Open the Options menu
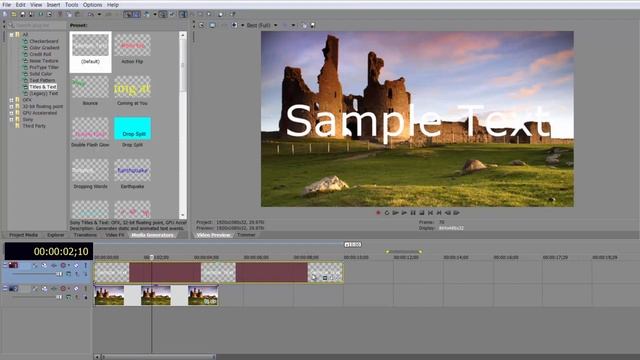This screenshot has width=640, height=360. pyautogui.click(x=93, y=5)
